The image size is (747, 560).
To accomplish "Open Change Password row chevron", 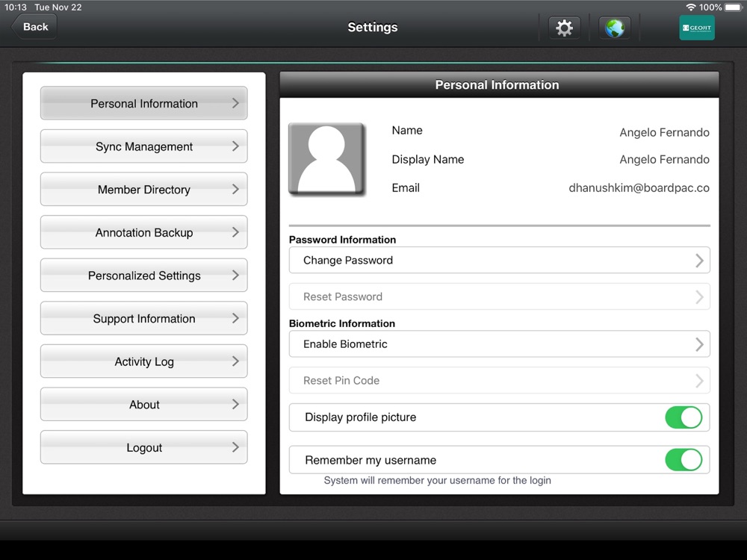I will pos(699,261).
